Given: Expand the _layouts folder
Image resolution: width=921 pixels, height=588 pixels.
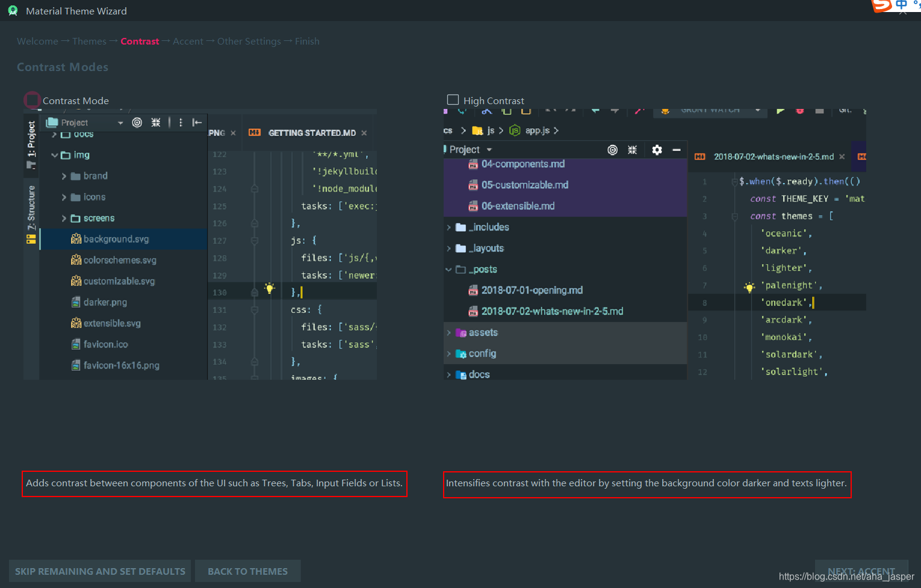Looking at the screenshot, I should coord(448,248).
